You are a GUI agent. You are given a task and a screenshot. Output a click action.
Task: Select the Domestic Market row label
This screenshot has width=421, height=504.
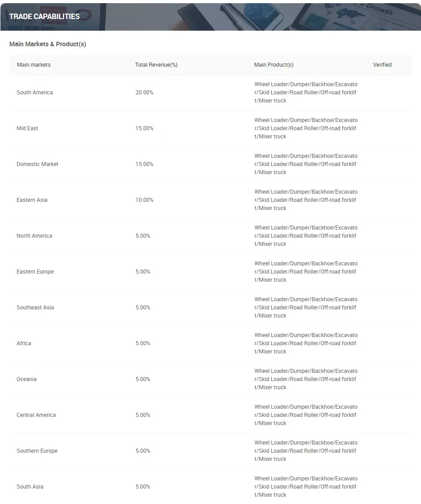(37, 164)
